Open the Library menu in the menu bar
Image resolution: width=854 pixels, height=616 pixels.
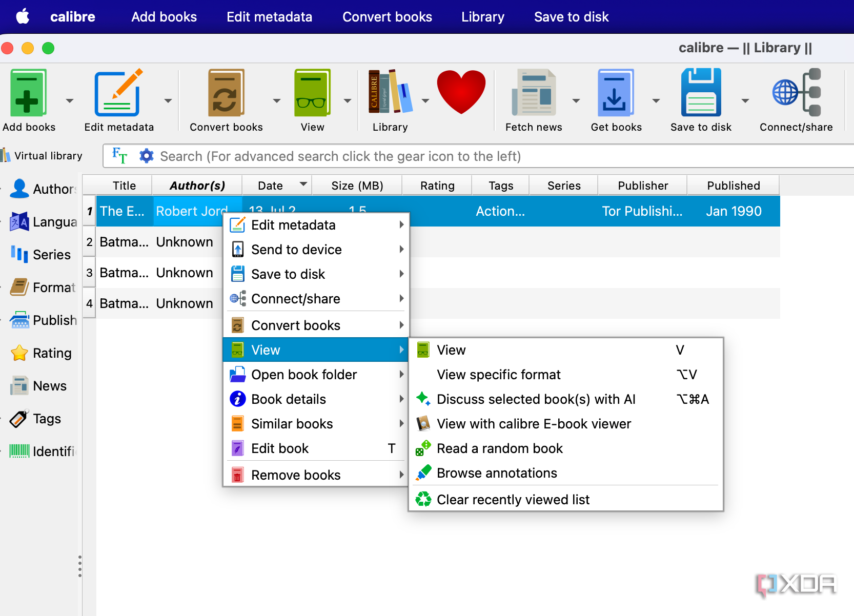click(483, 17)
